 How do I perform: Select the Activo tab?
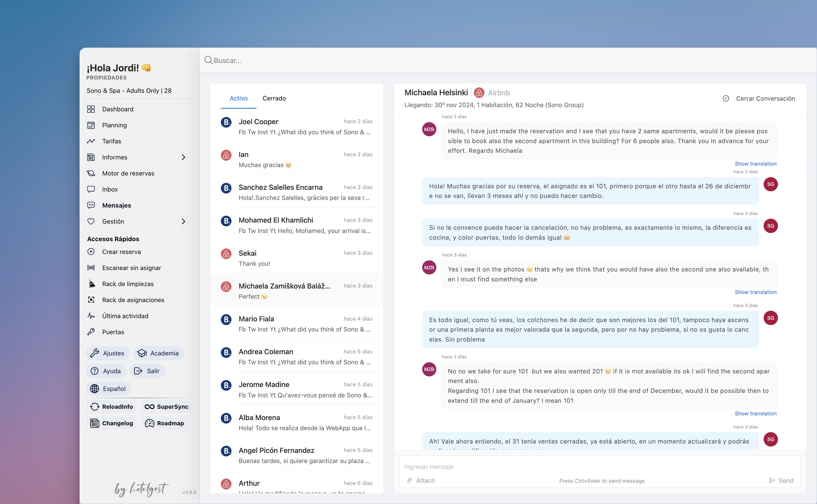point(238,98)
